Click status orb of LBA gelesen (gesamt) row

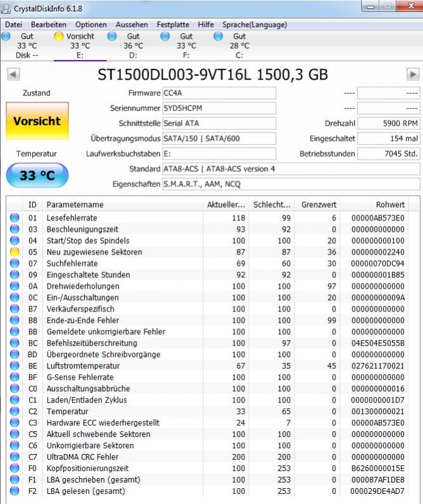15,491
